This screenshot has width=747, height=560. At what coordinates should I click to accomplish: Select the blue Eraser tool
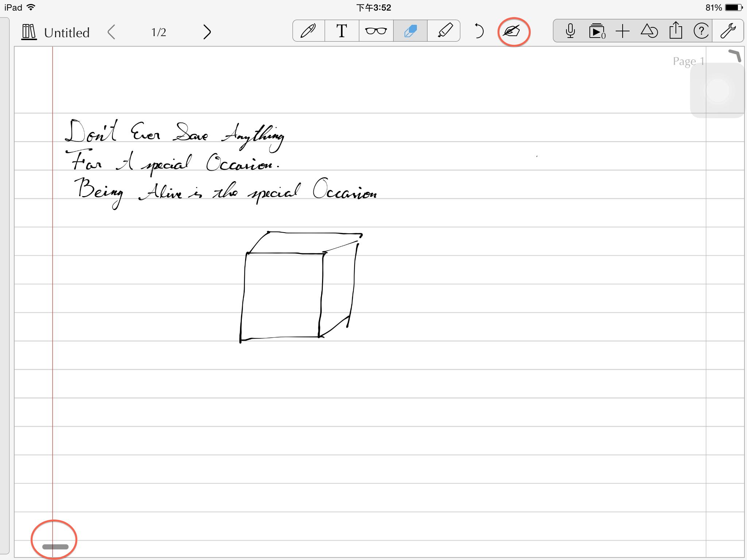click(410, 31)
